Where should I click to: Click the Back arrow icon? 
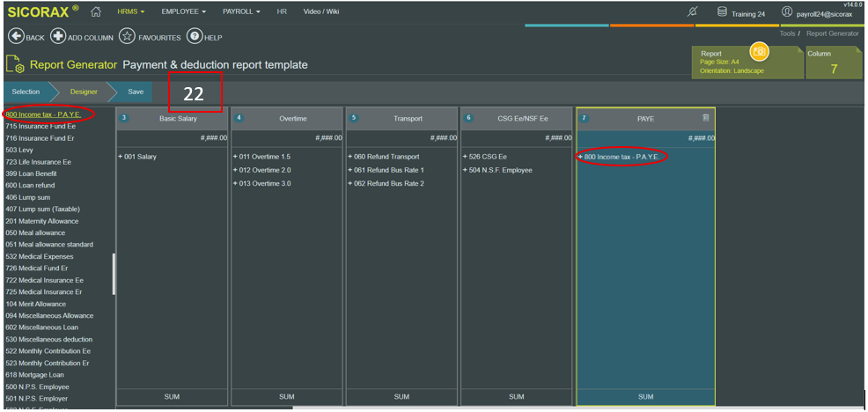pos(16,37)
